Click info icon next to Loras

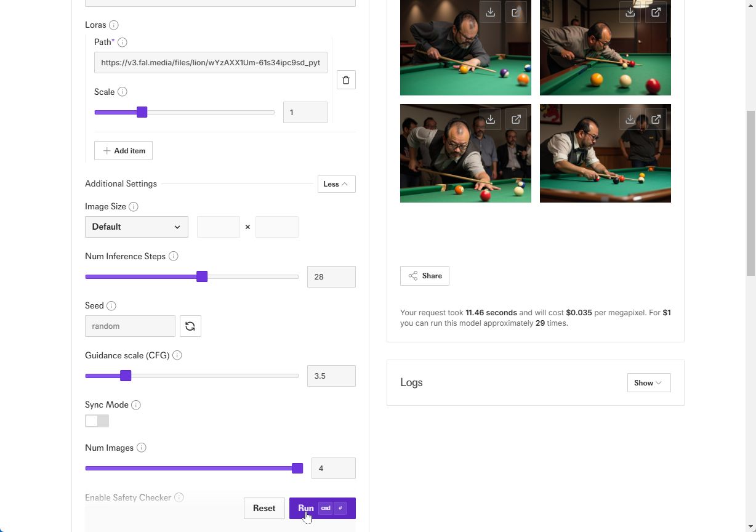click(113, 25)
